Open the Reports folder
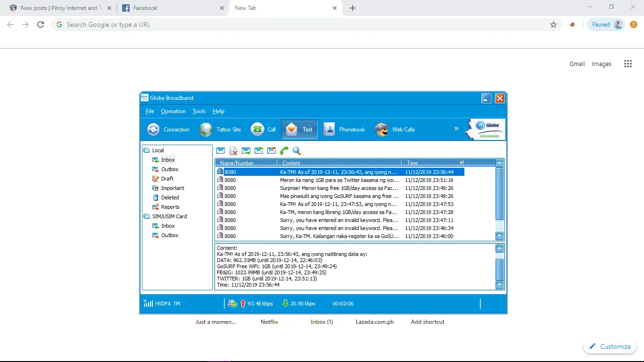 [x=170, y=207]
